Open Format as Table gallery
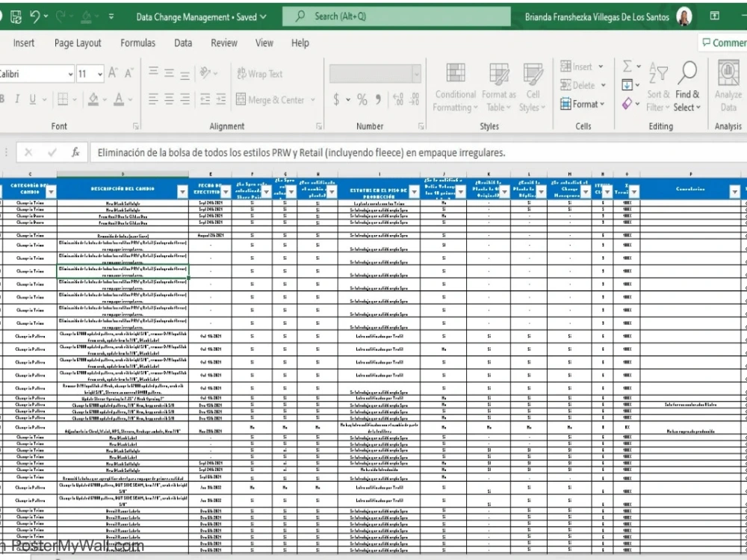This screenshot has width=747, height=560. 499,87
